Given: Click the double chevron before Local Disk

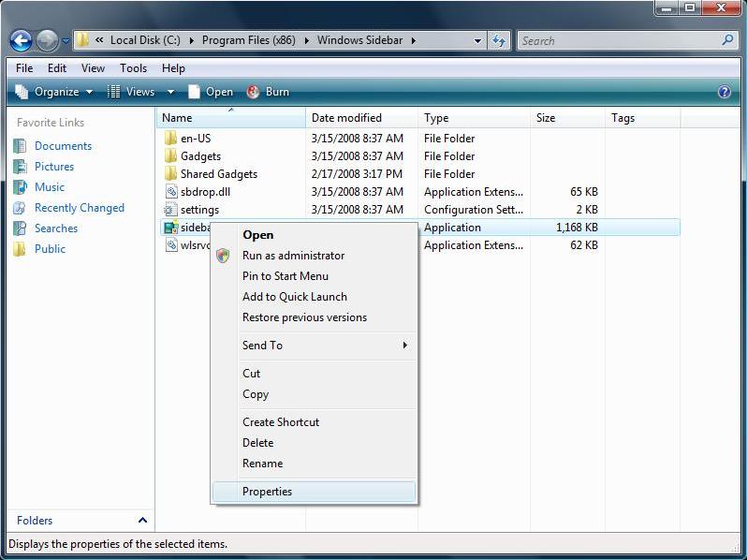Looking at the screenshot, I should (x=99, y=40).
